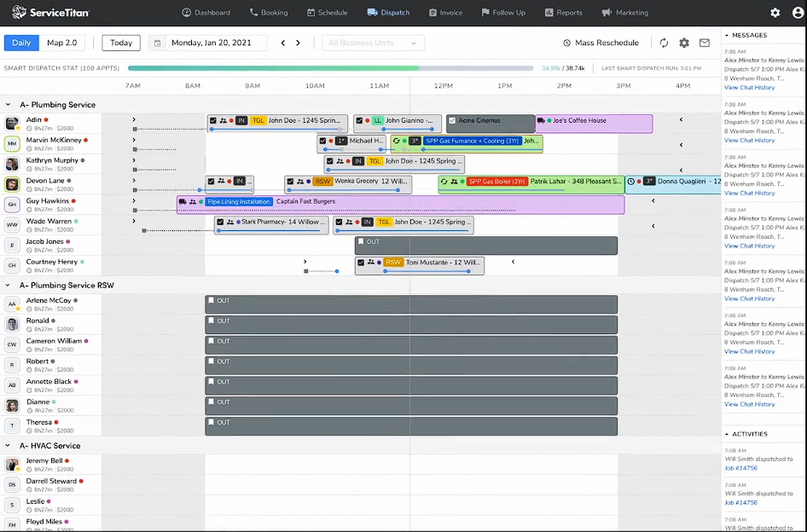Go to previous day arrow

tap(283, 43)
